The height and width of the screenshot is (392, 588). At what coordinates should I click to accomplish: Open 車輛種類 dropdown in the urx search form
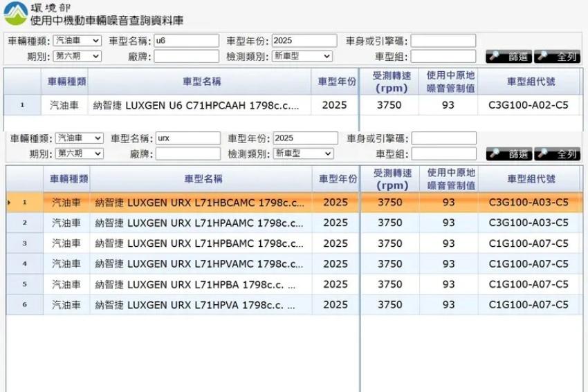pyautogui.click(x=79, y=138)
